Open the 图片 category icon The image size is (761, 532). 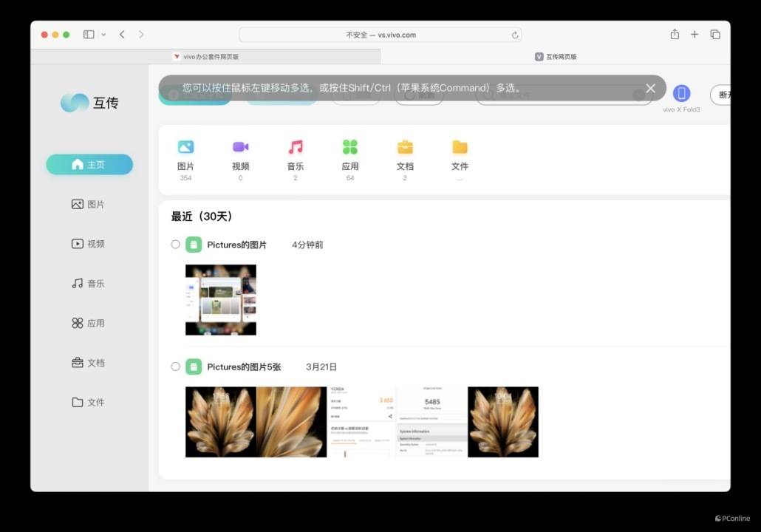tap(185, 147)
